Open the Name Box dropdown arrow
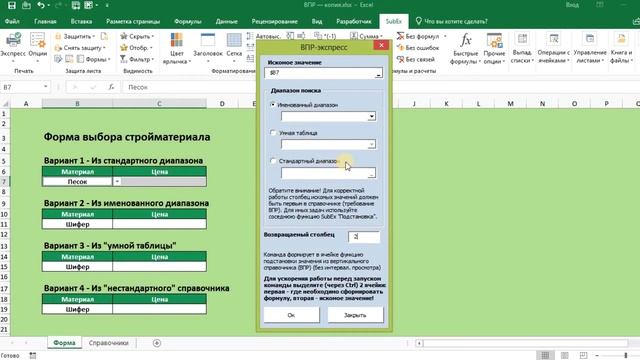Screen dimensions: 640x360 coord(45,87)
